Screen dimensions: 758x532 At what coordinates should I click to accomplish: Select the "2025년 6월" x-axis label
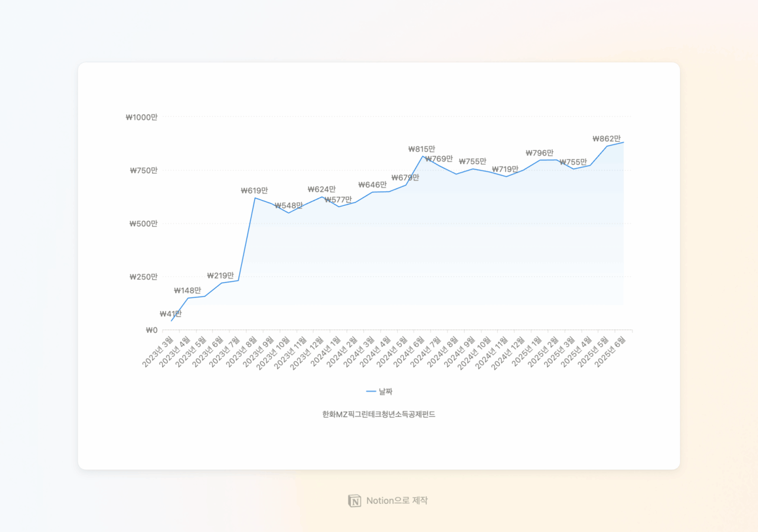coord(610,352)
